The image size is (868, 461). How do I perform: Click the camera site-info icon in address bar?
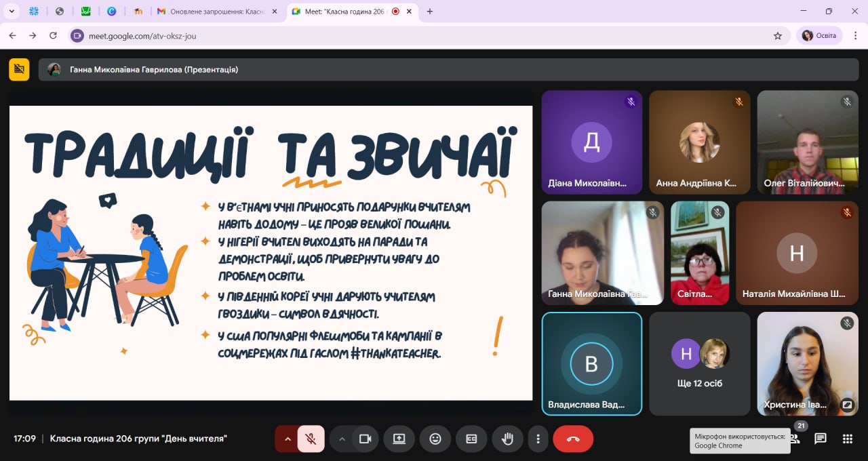pyautogui.click(x=77, y=36)
